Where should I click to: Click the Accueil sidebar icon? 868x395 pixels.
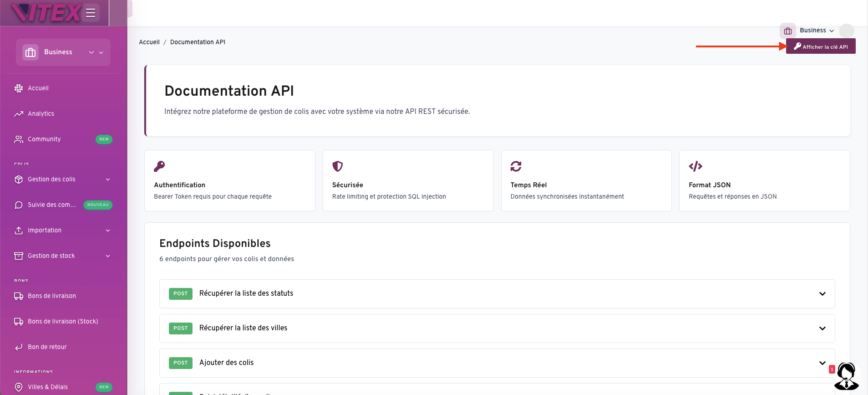point(19,88)
